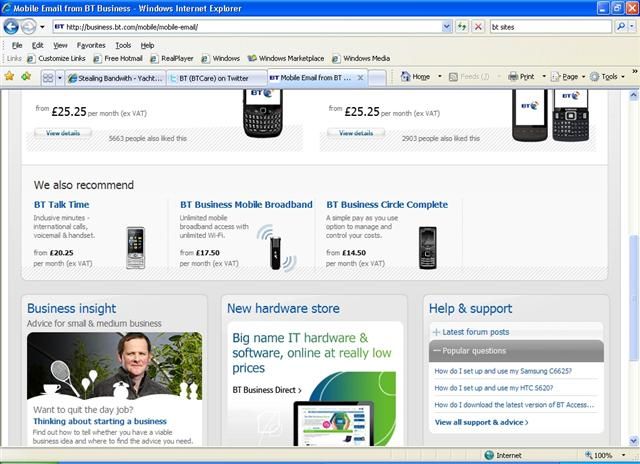Open the 100% zoom level control
Screen dimensions: 640x464
coord(605,455)
